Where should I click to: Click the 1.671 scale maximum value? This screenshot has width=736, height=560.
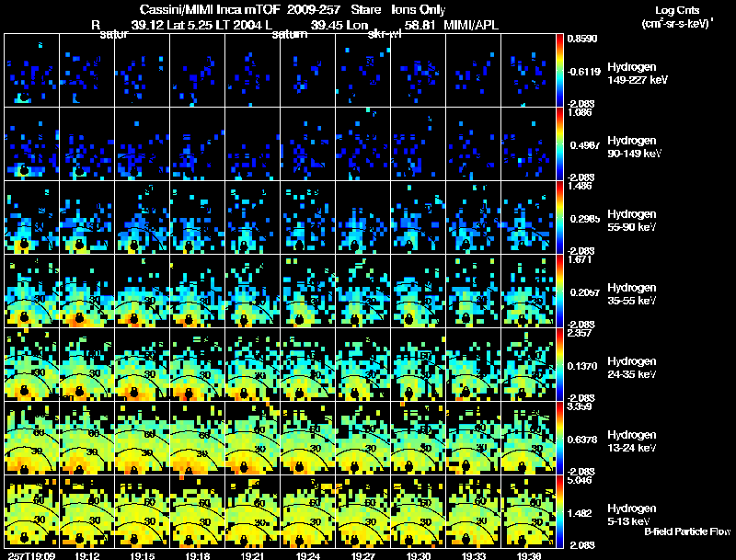point(580,259)
